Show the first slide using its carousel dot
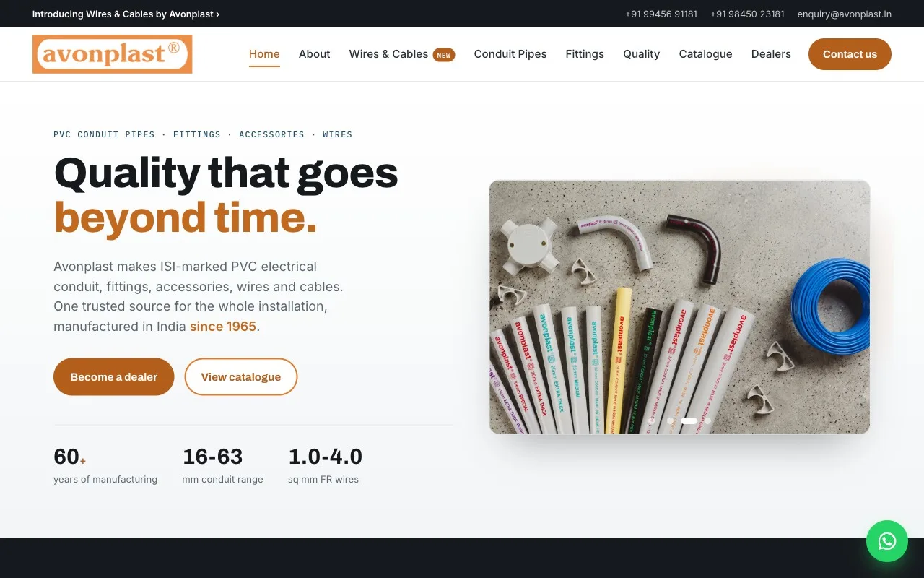 point(651,420)
